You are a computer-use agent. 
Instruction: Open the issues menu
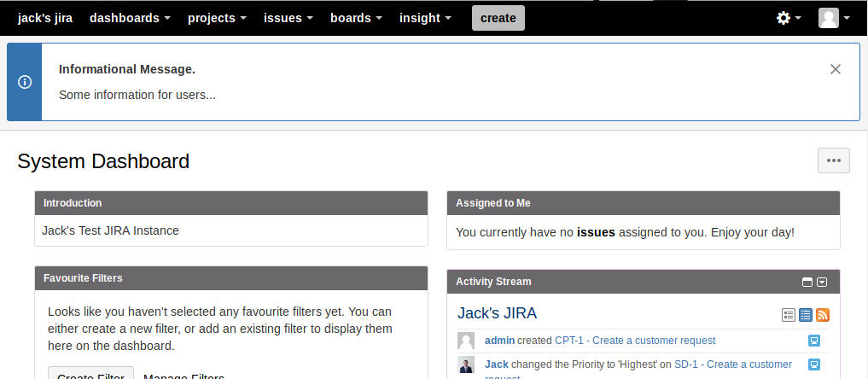[288, 18]
